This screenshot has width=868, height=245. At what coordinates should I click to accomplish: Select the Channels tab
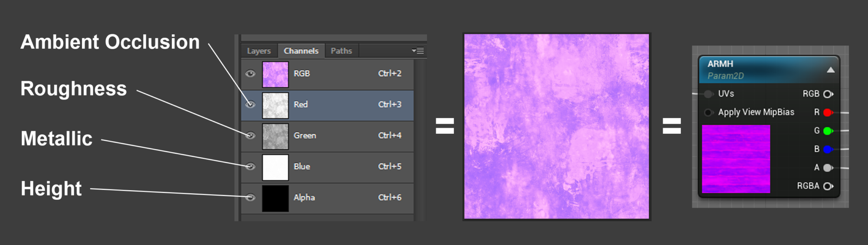tap(301, 51)
